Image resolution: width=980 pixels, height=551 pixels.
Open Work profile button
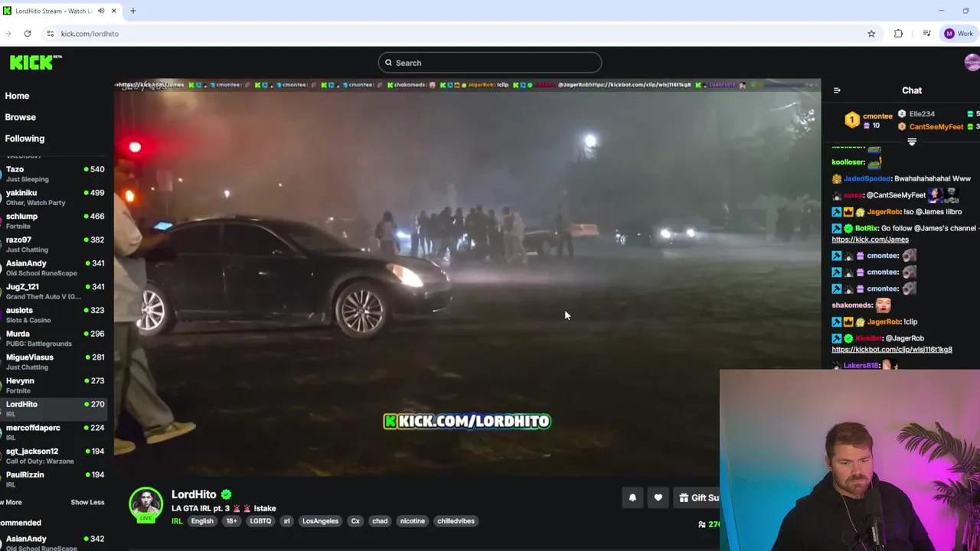pyautogui.click(x=959, y=34)
